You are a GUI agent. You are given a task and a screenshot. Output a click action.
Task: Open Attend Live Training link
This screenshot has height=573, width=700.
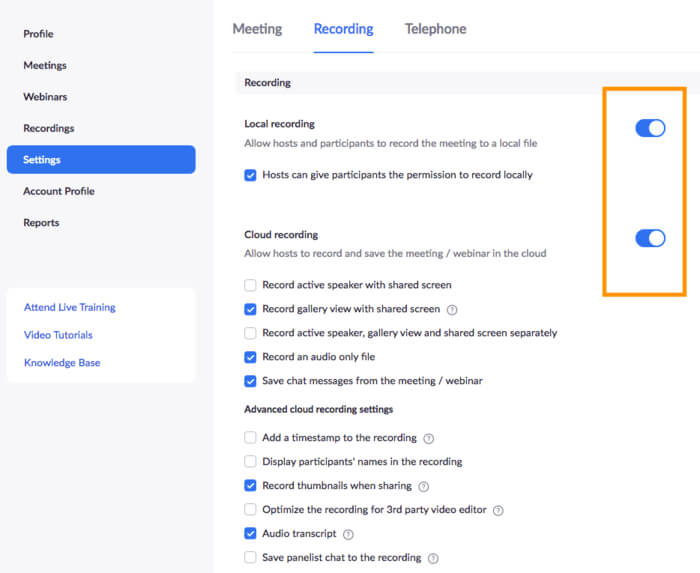(x=69, y=307)
